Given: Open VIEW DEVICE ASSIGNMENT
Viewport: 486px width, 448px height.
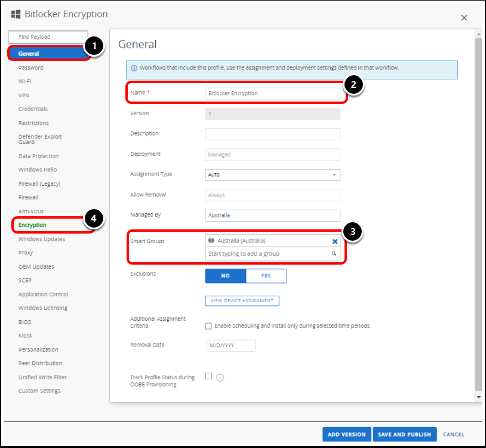Looking at the screenshot, I should click(x=242, y=300).
